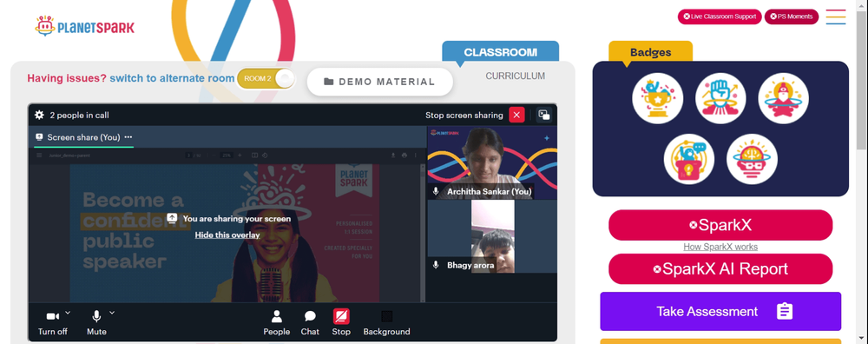Open the People panel
This screenshot has width=868, height=344.
[x=276, y=323]
